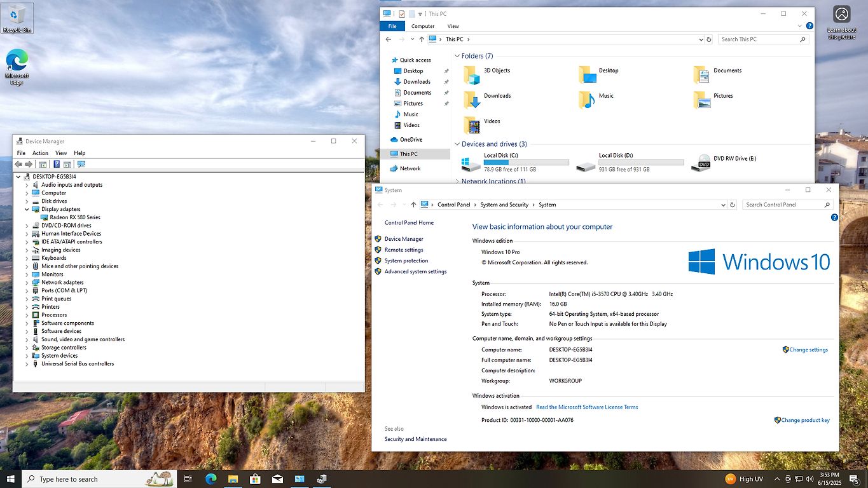The width and height of the screenshot is (868, 488).
Task: Click the Search This PC field
Action: coord(764,39)
